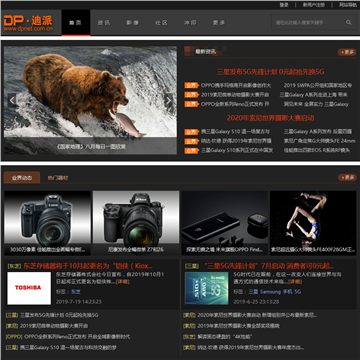The width and height of the screenshot is (360, 360).
Task: Switch to the 热门器材 tab
Action: coord(58,178)
